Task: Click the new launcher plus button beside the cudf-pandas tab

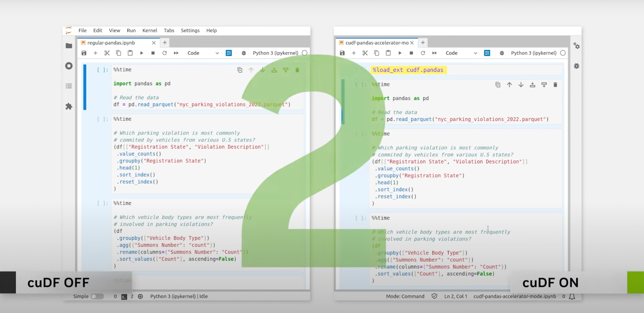Action: 423,43
